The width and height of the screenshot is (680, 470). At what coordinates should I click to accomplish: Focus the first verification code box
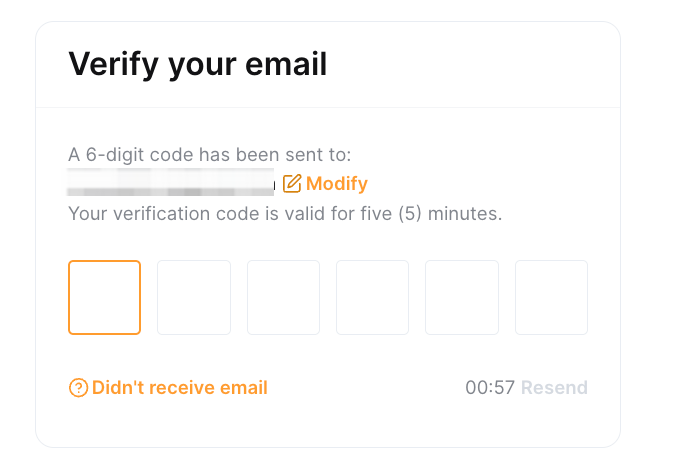tap(104, 297)
